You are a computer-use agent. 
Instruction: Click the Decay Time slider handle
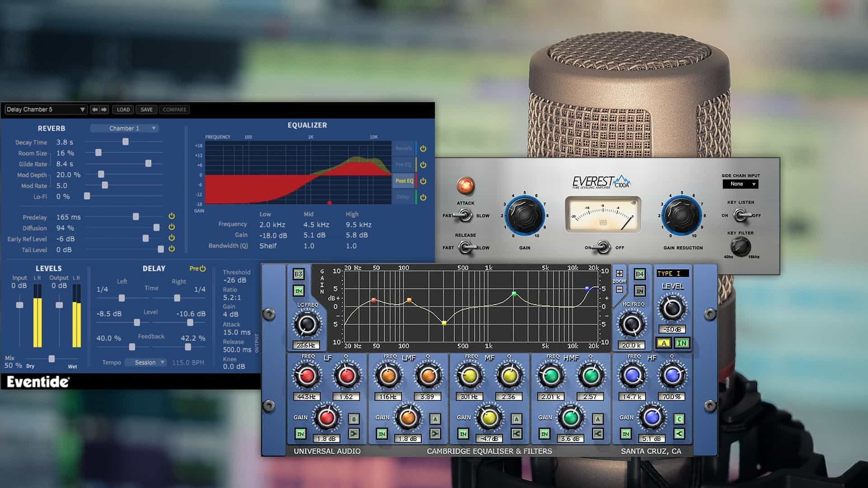pyautogui.click(x=126, y=142)
